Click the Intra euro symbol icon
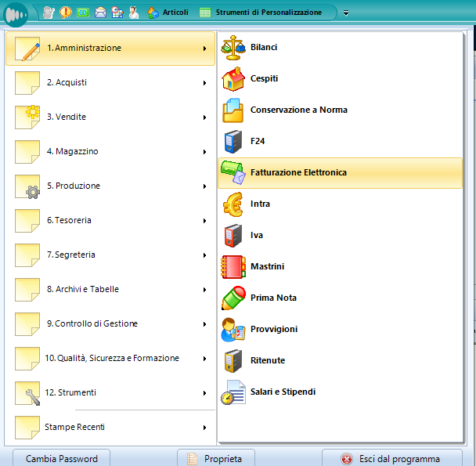The height and width of the screenshot is (466, 476). tap(233, 204)
